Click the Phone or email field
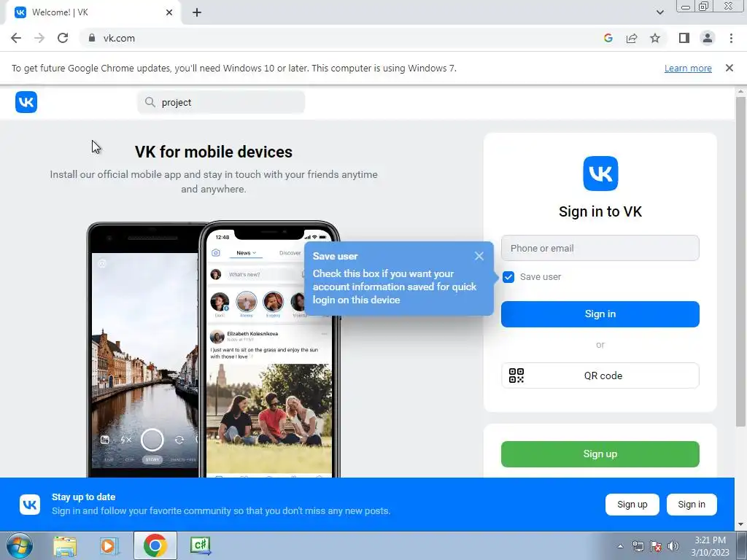The height and width of the screenshot is (560, 747). [600, 248]
